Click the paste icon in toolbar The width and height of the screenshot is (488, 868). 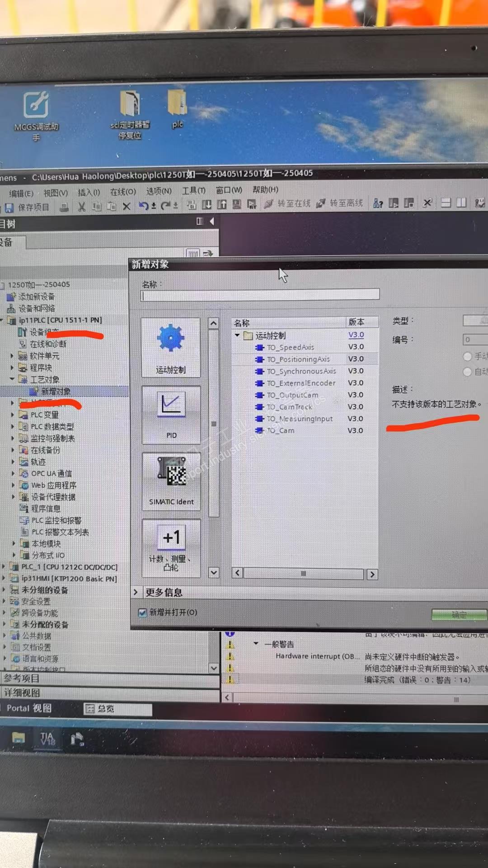point(112,207)
